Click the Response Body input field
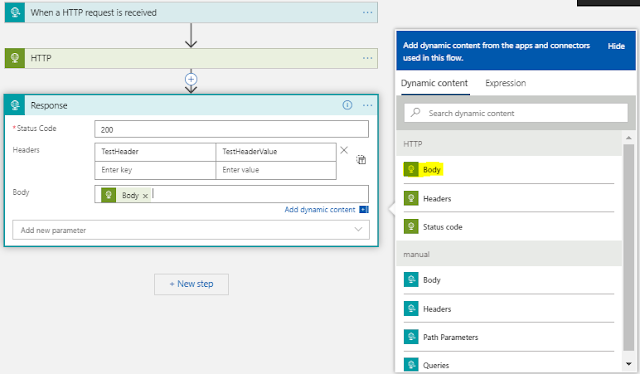Screen dimensions: 640x374 click(x=231, y=194)
